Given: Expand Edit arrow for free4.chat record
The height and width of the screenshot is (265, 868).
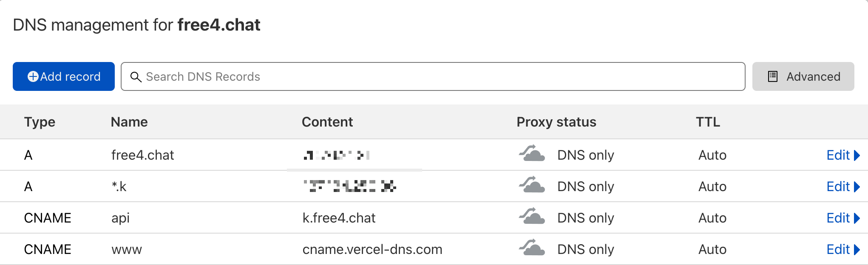Looking at the screenshot, I should (x=857, y=155).
